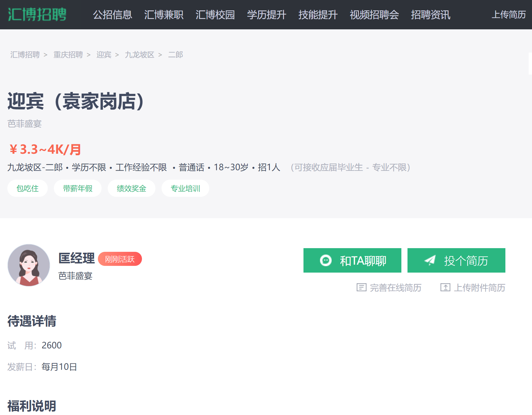Screen dimensions: 532x415
Task: Click 上传附件简历 link
Action: tap(479, 288)
